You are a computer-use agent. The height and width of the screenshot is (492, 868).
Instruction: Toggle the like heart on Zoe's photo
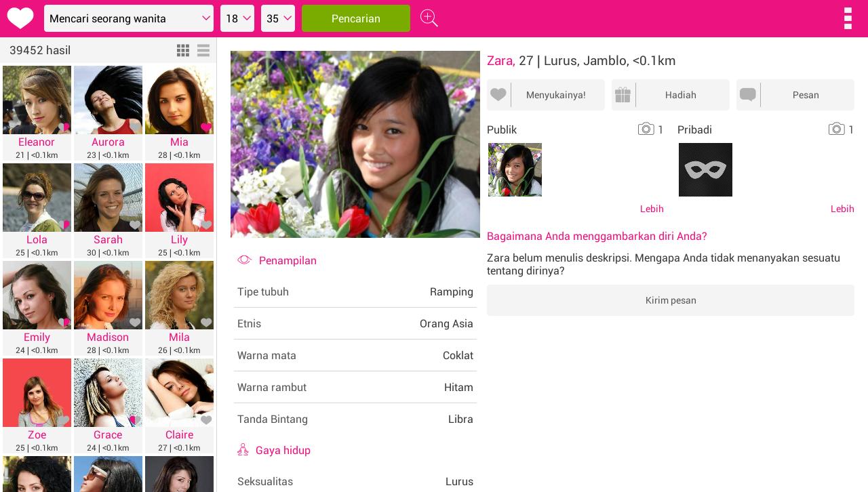click(63, 420)
